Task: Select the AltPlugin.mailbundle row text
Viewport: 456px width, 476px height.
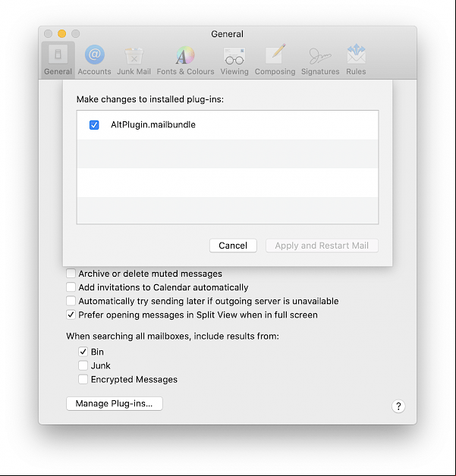Action: pos(153,125)
